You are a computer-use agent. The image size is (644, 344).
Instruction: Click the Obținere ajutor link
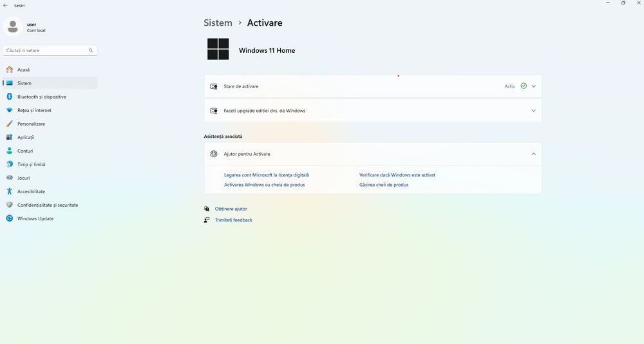coord(231,209)
